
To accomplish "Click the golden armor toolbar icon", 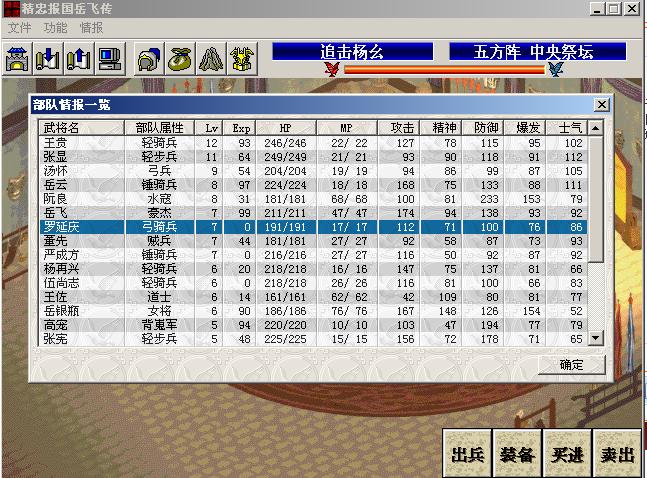I will coord(242,59).
